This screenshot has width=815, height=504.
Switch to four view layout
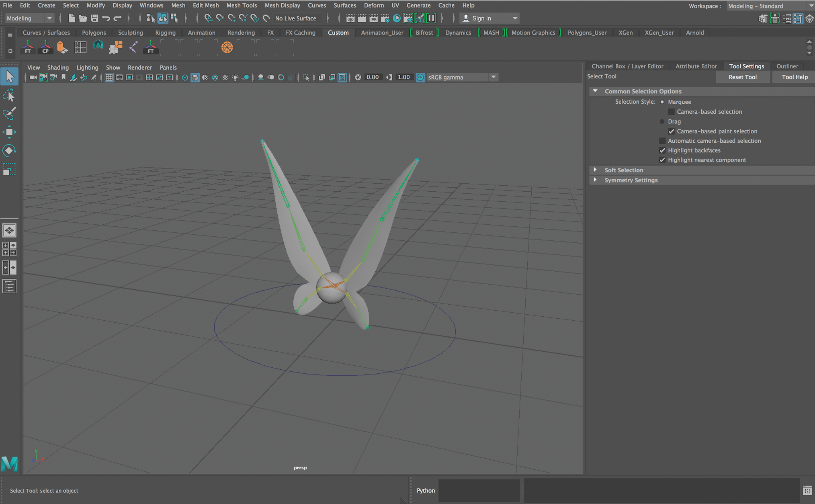[x=9, y=249]
